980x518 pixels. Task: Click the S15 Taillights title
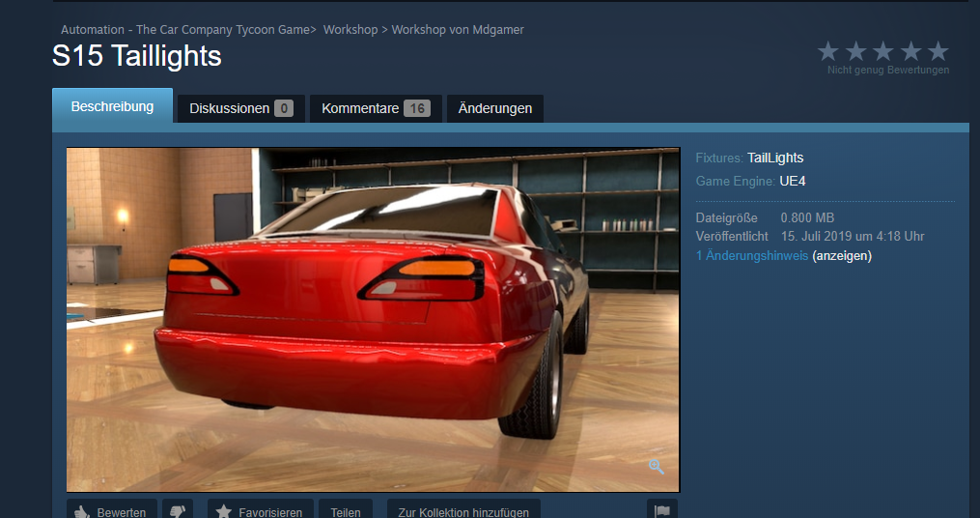[x=137, y=56]
